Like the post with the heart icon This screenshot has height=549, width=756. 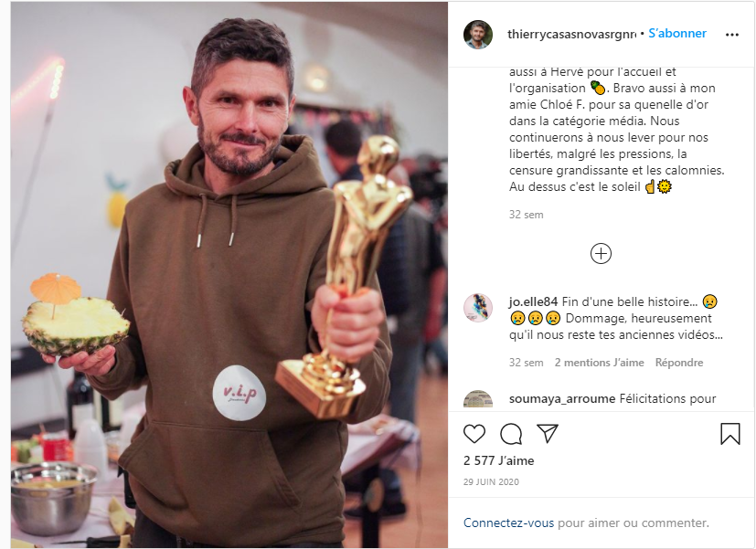[474, 434]
